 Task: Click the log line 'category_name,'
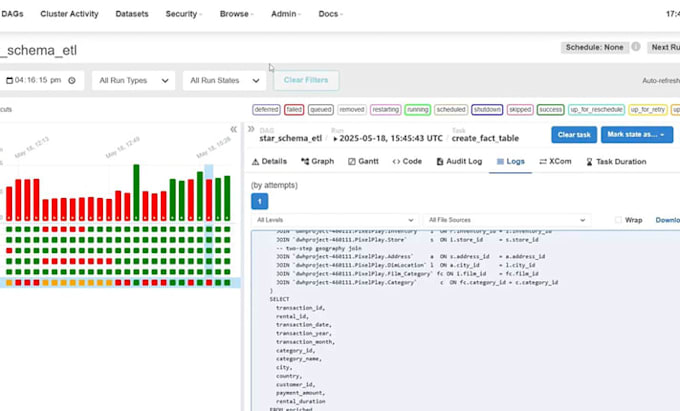[299, 359]
